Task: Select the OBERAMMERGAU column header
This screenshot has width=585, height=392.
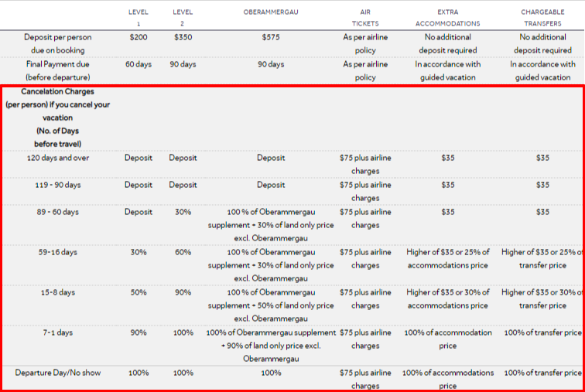Action: coord(271,12)
